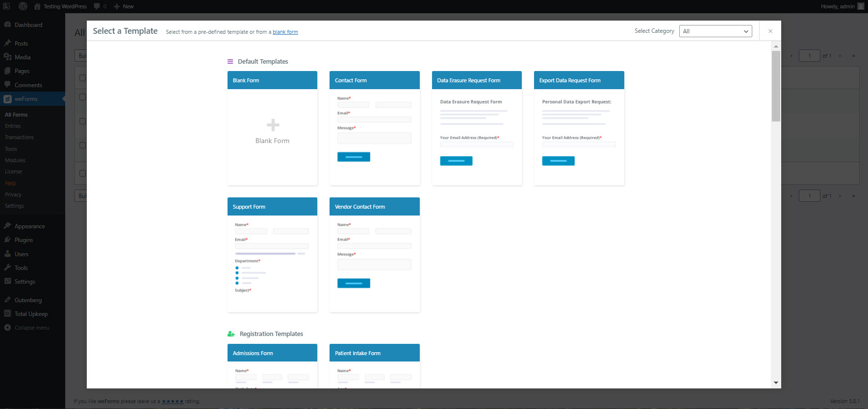Click the Dashboard gauge icon in sidebar

tap(8, 24)
